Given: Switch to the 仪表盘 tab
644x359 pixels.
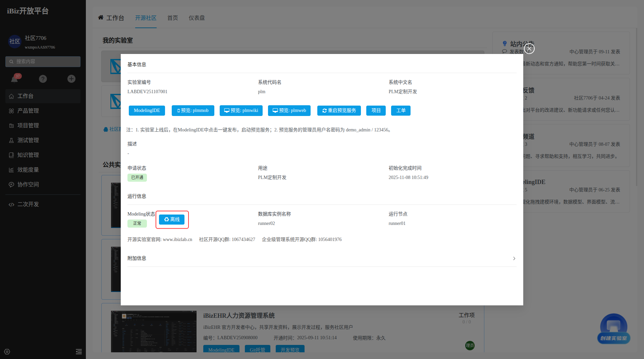Looking at the screenshot, I should click(197, 18).
